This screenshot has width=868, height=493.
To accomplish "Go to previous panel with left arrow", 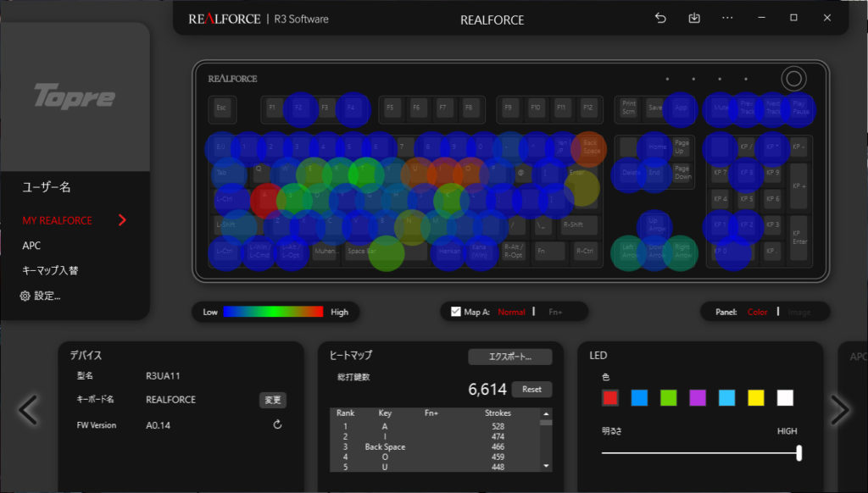I will tap(28, 410).
